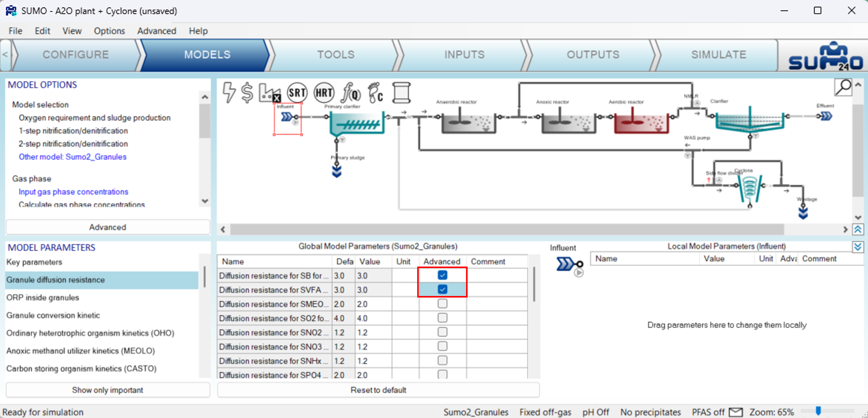Viewport: 868px width, 418px height.
Task: Select ORP inside granules parameter group
Action: tap(43, 298)
